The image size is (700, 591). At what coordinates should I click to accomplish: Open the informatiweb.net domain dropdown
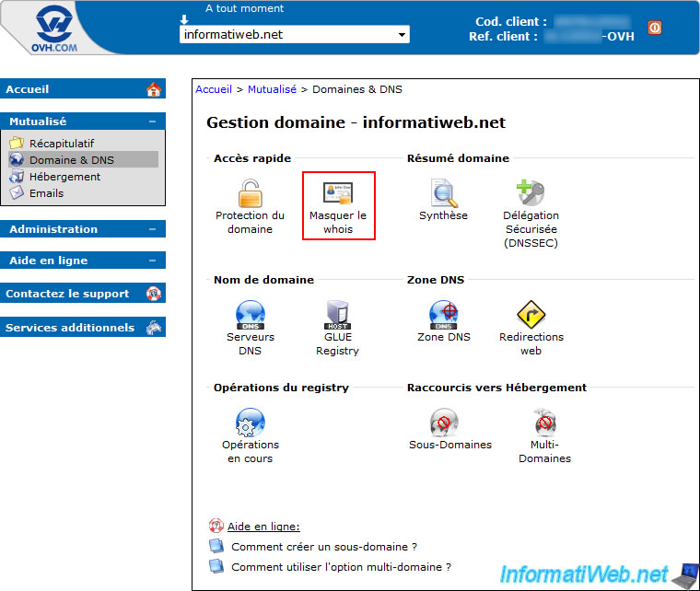point(294,34)
